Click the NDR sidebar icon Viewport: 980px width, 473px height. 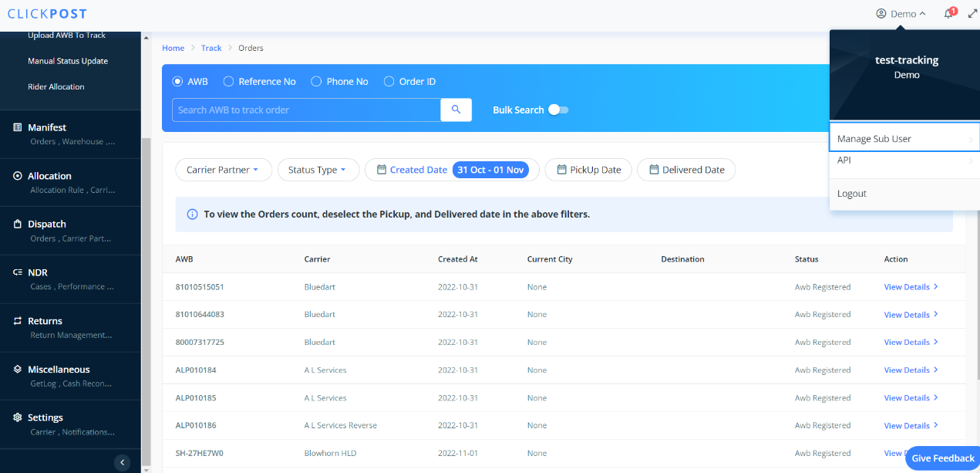click(18, 272)
